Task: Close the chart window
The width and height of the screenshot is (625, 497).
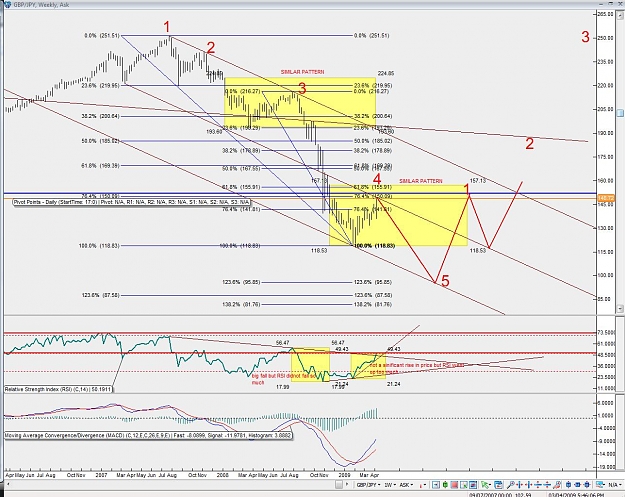Action: coord(620,4)
